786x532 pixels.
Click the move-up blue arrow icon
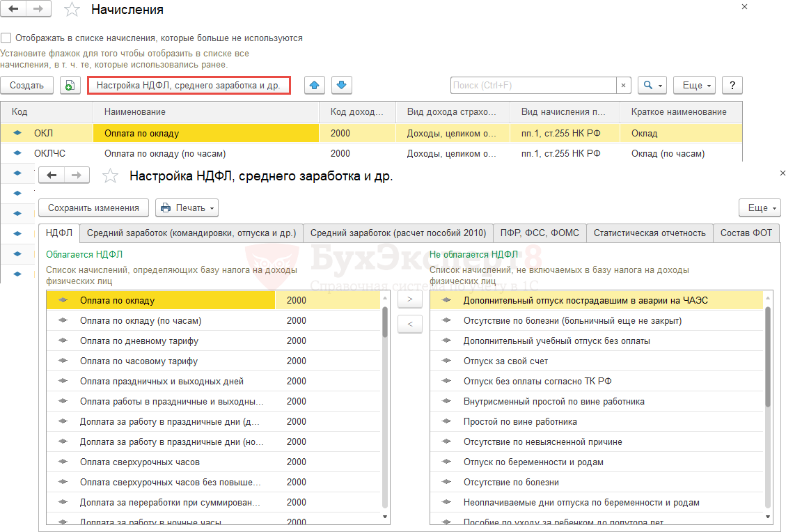(x=316, y=85)
